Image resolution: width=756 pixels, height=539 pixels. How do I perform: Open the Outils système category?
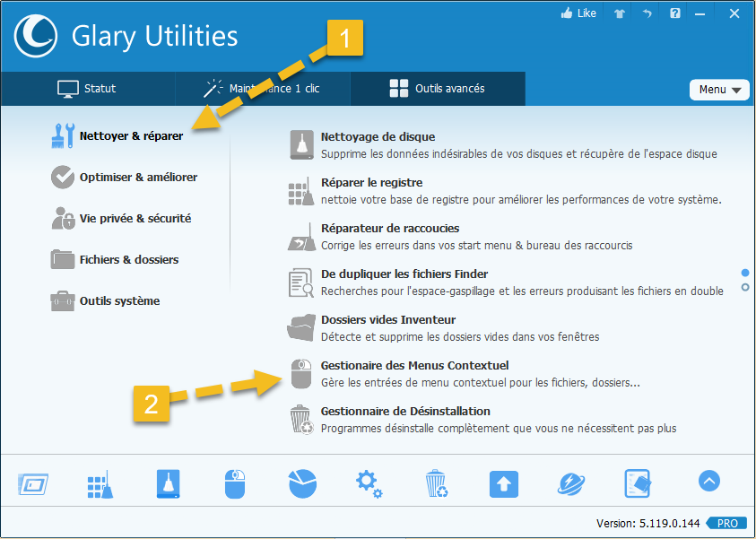tap(105, 300)
